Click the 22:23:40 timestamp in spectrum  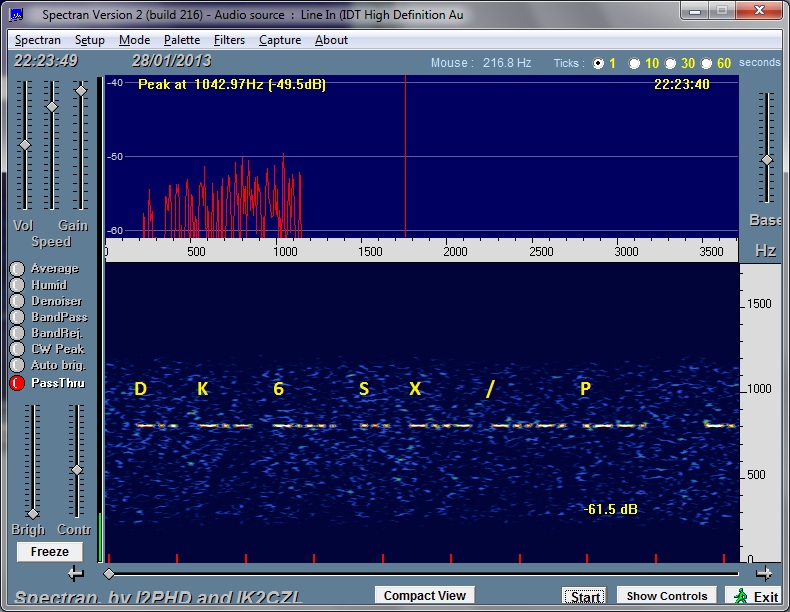[x=682, y=84]
